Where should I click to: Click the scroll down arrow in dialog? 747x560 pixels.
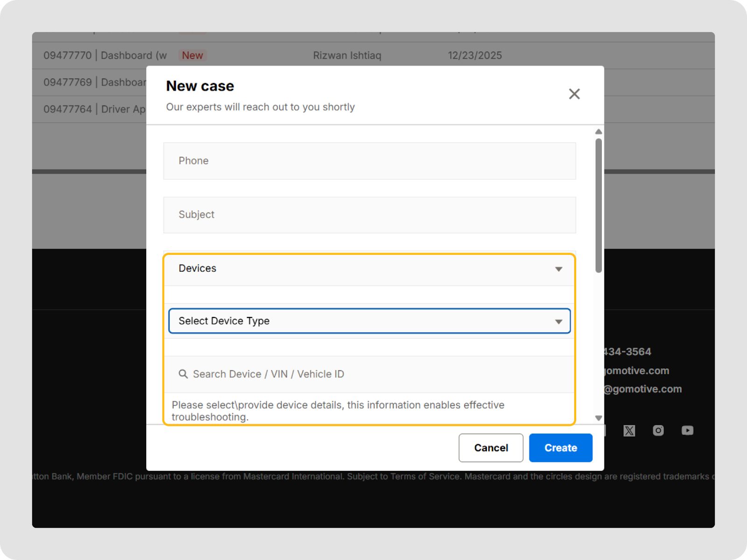coord(599,418)
